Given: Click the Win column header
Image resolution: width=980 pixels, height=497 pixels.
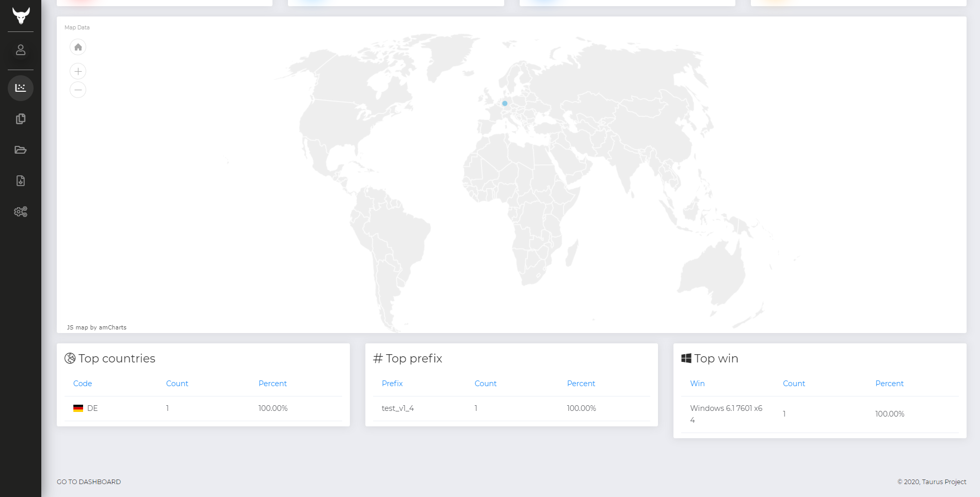Looking at the screenshot, I should point(697,384).
